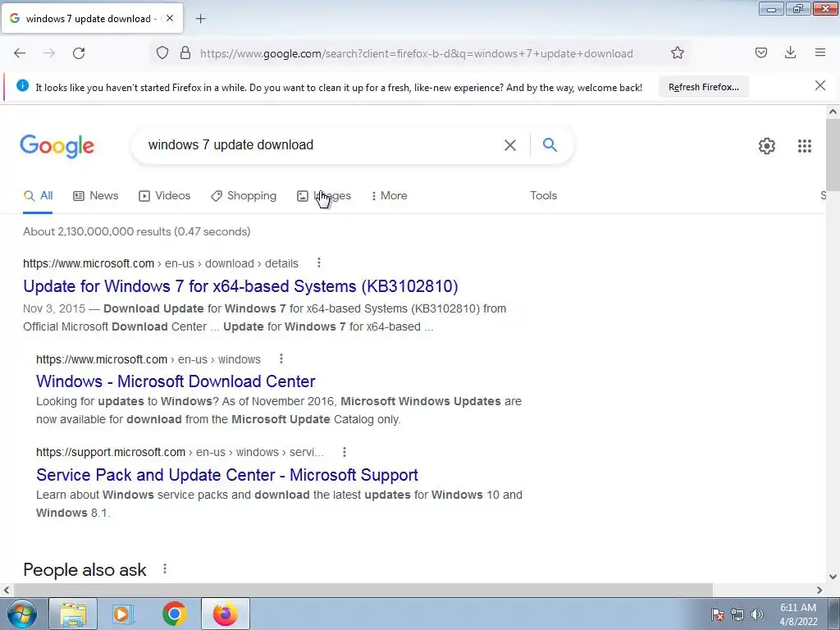Open options menu for Download Center result
The image size is (840, 630).
(281, 359)
